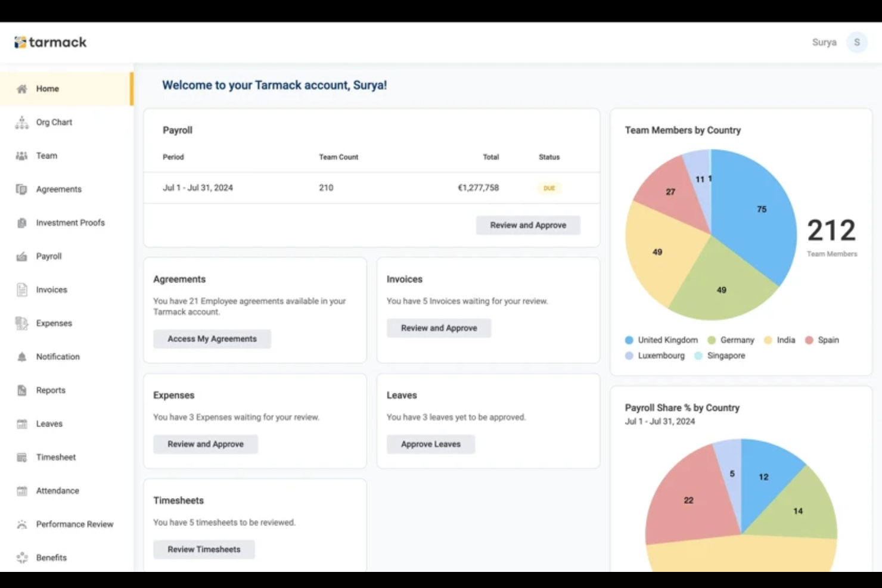This screenshot has height=588, width=882.
Task: Click the Org Chart hierarchy icon
Action: 22,123
